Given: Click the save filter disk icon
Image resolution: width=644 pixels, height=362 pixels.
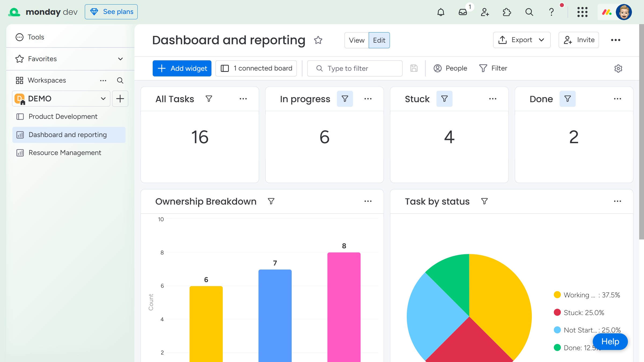Looking at the screenshot, I should pyautogui.click(x=414, y=68).
